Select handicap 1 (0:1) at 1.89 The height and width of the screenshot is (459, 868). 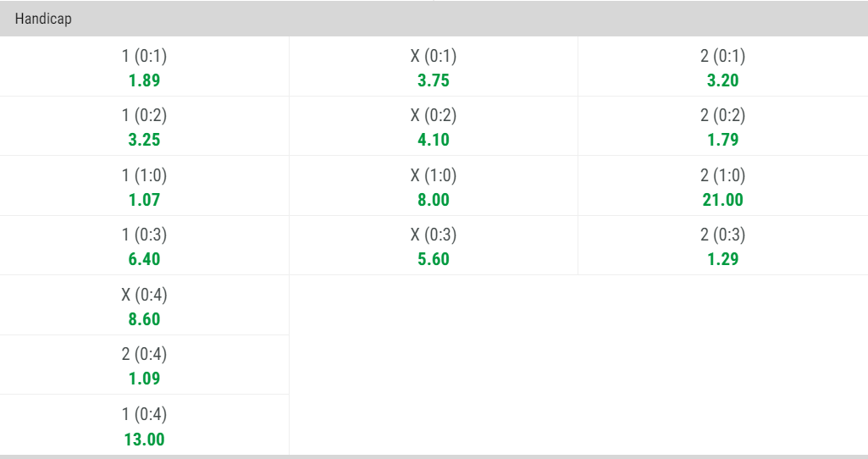(x=144, y=66)
